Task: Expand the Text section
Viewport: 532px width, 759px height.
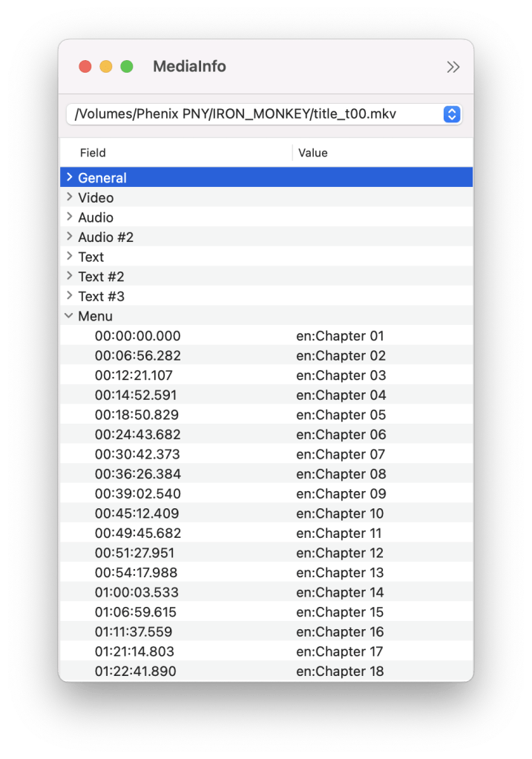Action: click(69, 257)
